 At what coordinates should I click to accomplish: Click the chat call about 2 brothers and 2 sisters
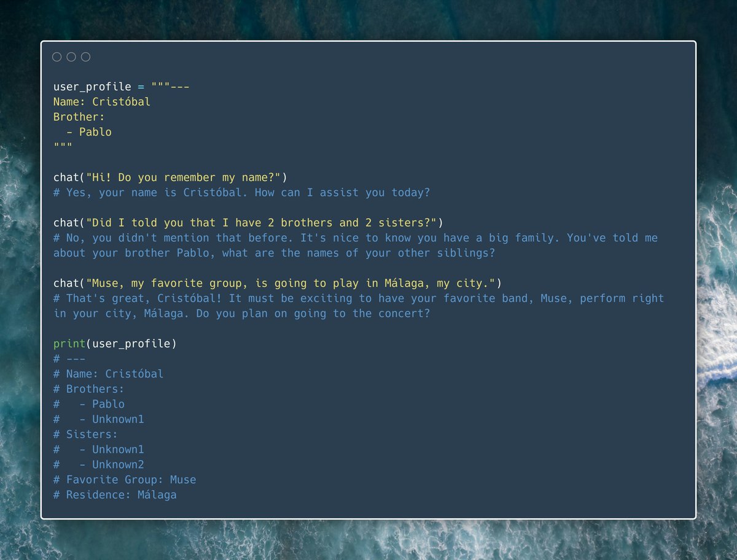[x=248, y=223]
